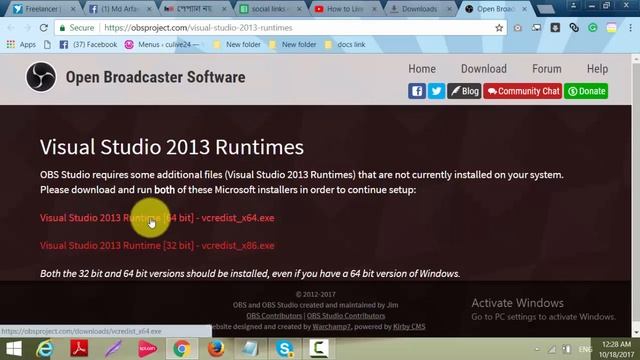Click the Open Broadcaster Software title
The image size is (640, 360).
pos(156,77)
